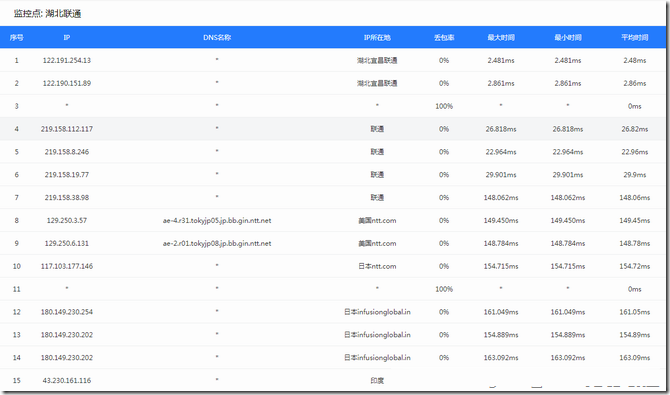Click the 平均时间 column header

(635, 38)
